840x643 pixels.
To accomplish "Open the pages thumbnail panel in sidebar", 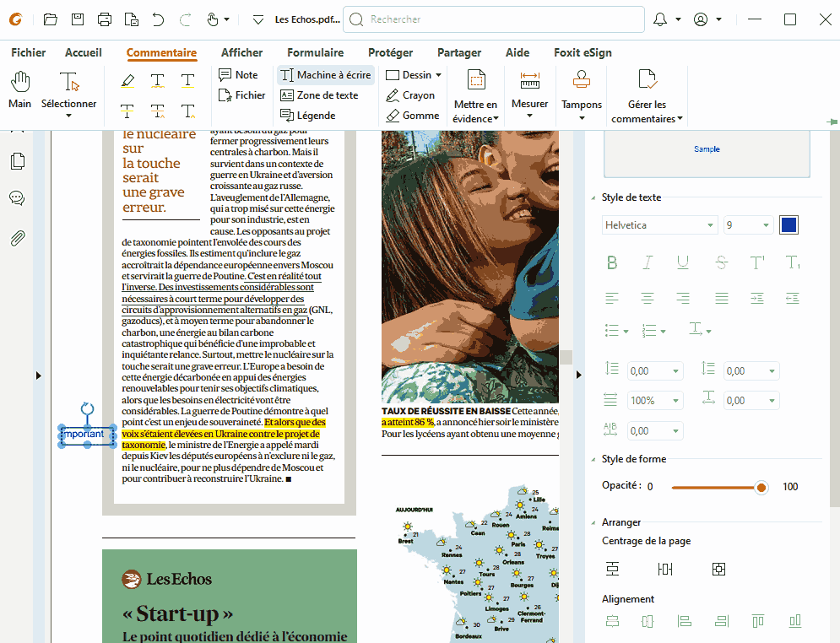I will coord(18,161).
